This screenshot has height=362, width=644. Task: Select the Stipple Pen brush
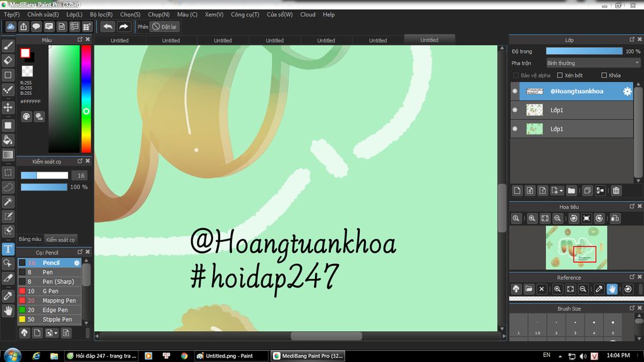pos(49,319)
